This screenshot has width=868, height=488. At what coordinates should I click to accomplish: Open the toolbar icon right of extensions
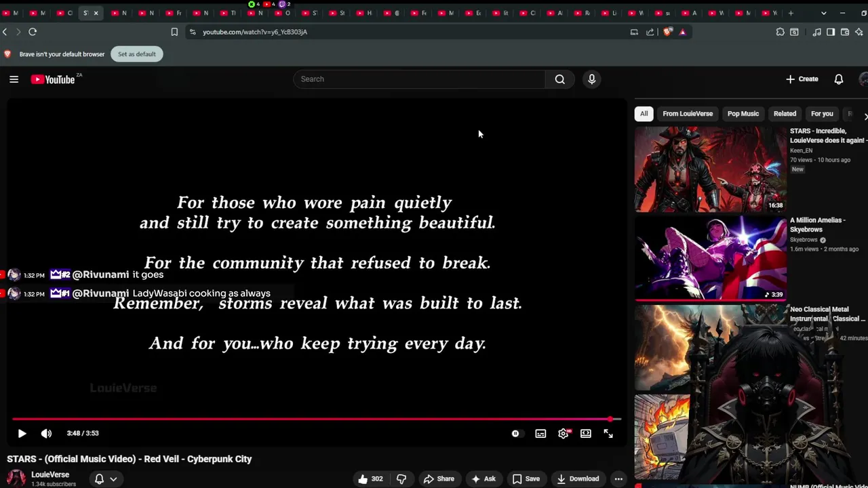[794, 32]
